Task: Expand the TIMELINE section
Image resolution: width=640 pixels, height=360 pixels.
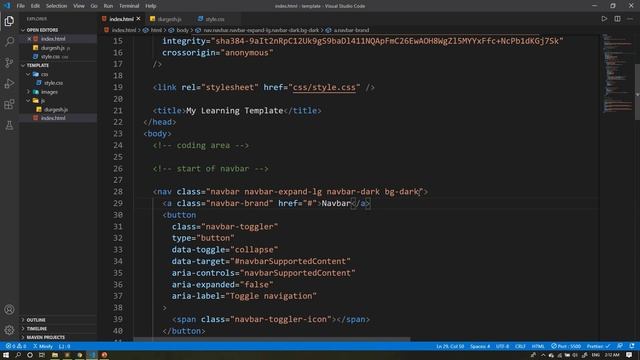Action: pyautogui.click(x=58, y=329)
